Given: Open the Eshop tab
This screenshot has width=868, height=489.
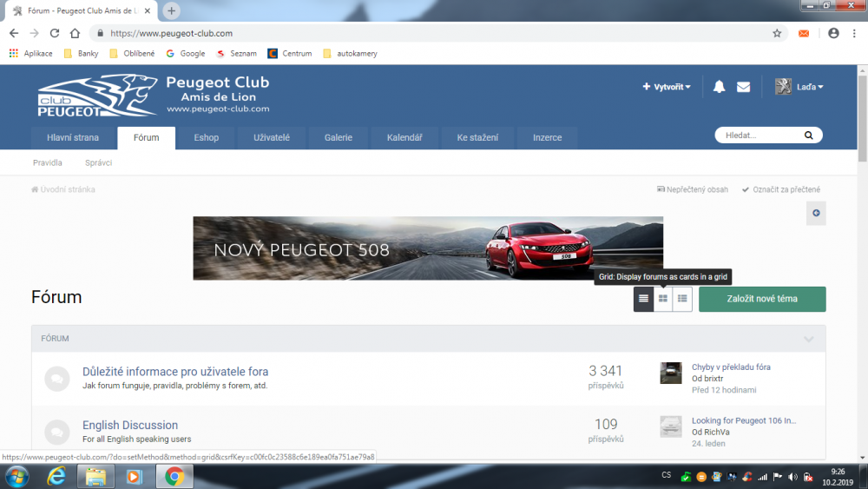Looking at the screenshot, I should [206, 137].
